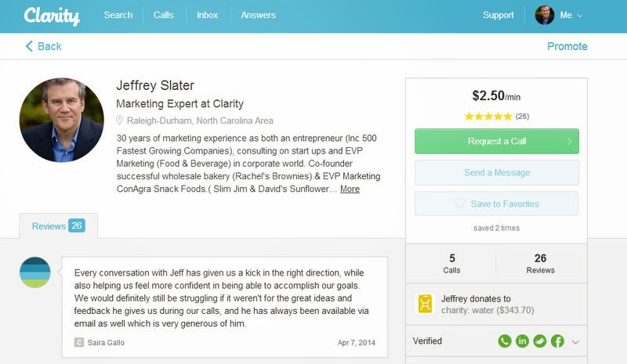Click the Send a Message button
Image resolution: width=627 pixels, height=364 pixels.
[x=497, y=173]
